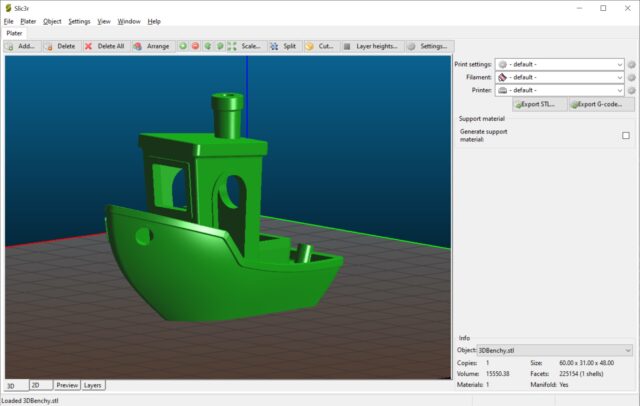The width and height of the screenshot is (640, 406).
Task: Open the File menu
Action: [x=9, y=21]
